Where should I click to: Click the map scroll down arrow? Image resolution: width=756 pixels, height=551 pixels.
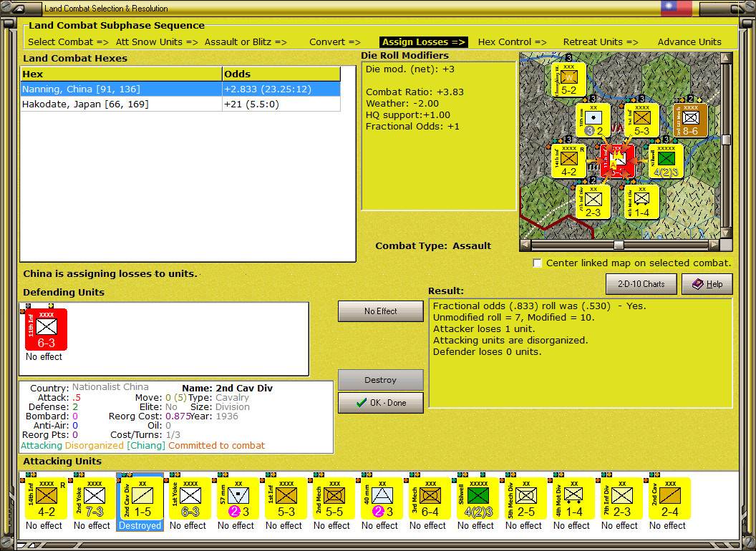coord(726,233)
